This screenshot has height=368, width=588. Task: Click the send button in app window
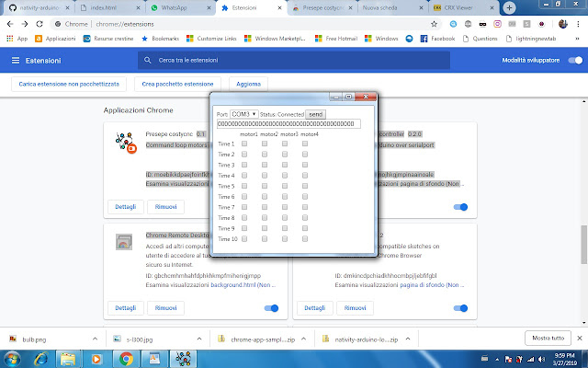point(315,114)
